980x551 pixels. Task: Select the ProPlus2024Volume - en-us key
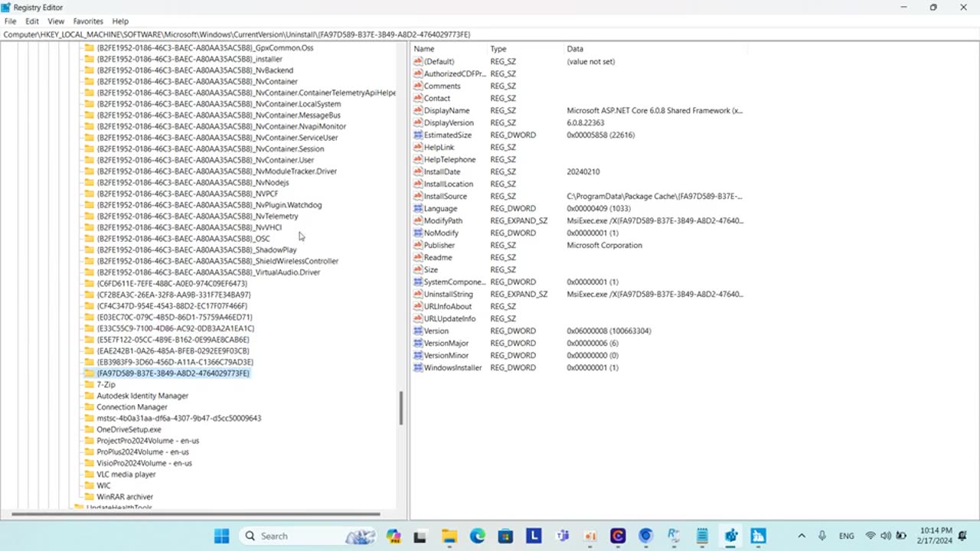[142, 452]
